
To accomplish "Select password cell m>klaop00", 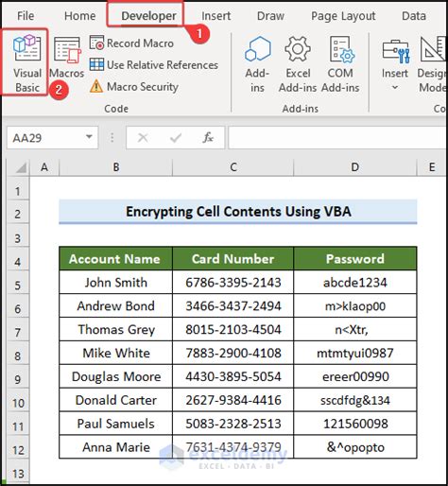I will (355, 305).
